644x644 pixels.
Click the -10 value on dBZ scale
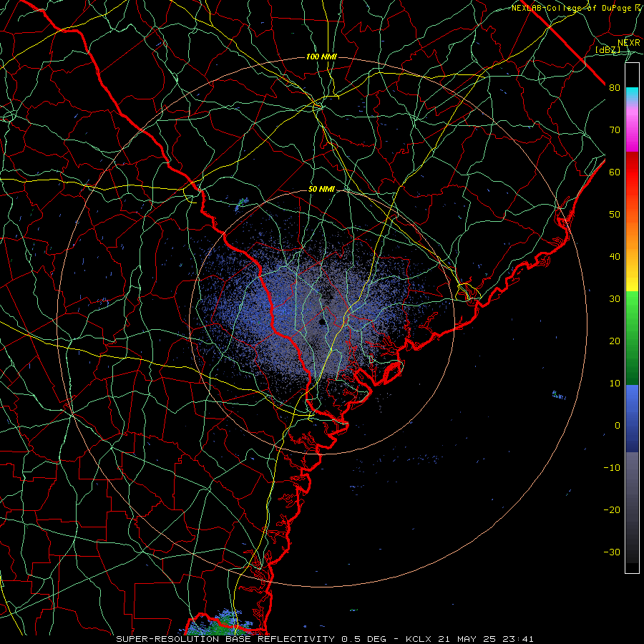(612, 467)
